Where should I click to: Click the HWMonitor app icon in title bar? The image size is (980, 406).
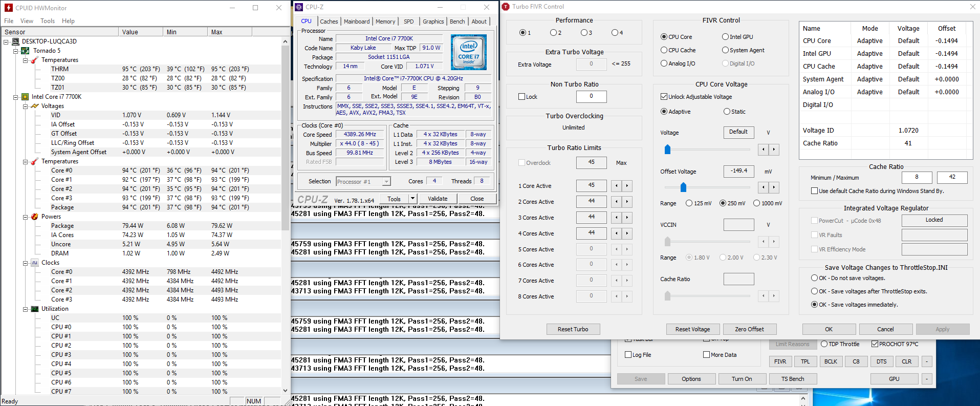tap(8, 8)
